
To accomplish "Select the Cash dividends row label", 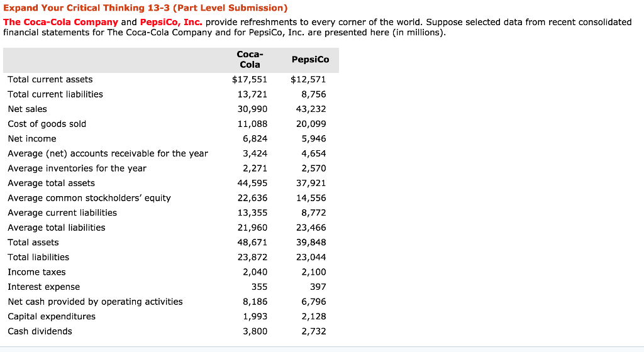I will [x=40, y=331].
